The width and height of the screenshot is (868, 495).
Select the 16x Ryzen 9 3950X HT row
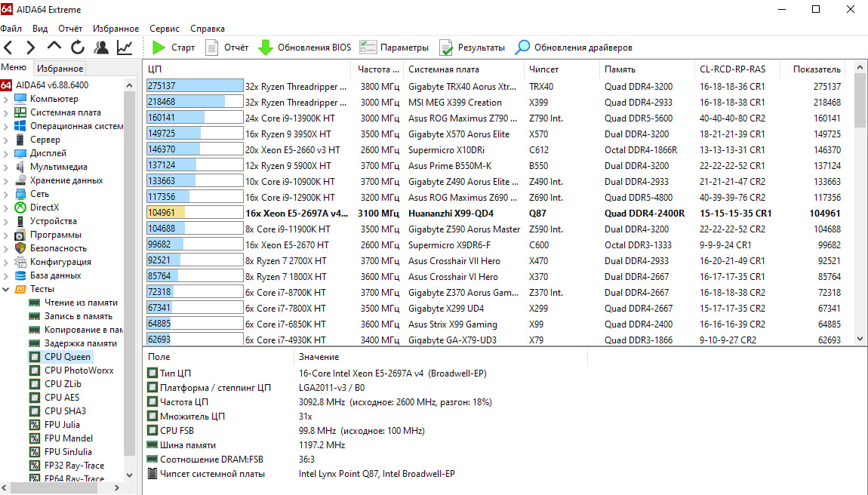(494, 134)
